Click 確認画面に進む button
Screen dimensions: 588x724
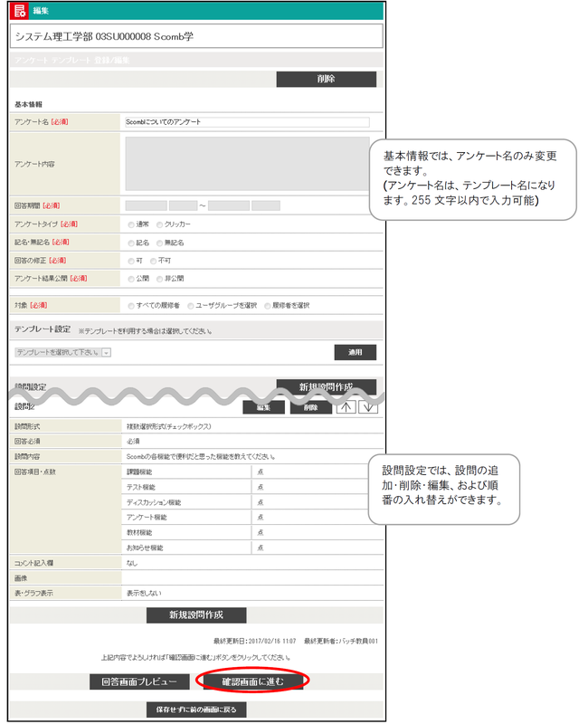point(253,681)
